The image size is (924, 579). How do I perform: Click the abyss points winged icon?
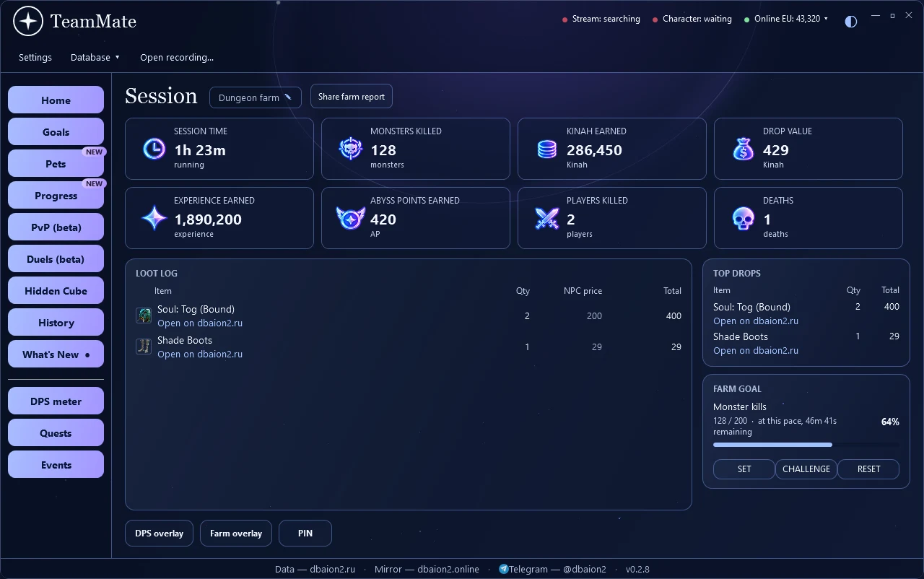tap(350, 218)
